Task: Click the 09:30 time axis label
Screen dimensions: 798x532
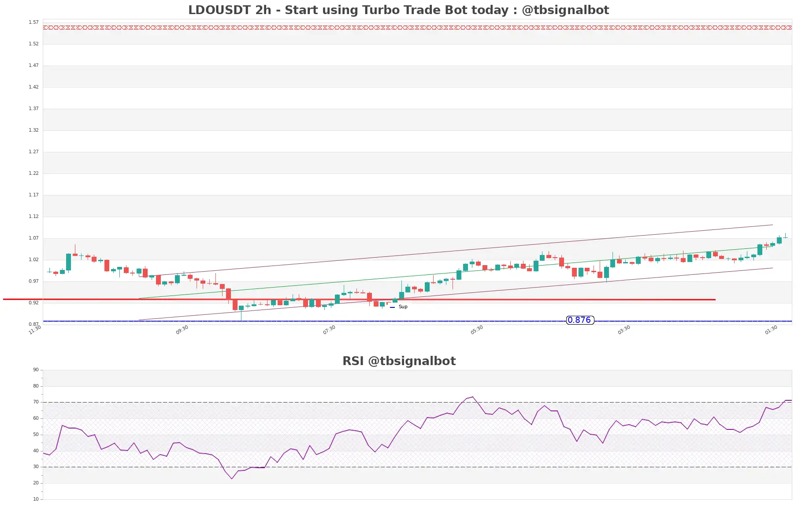Action: coord(182,330)
